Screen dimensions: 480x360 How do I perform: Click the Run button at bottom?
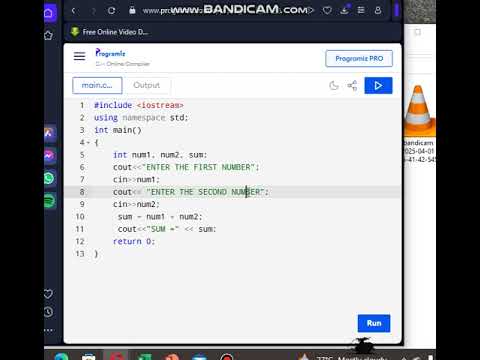pyautogui.click(x=374, y=323)
